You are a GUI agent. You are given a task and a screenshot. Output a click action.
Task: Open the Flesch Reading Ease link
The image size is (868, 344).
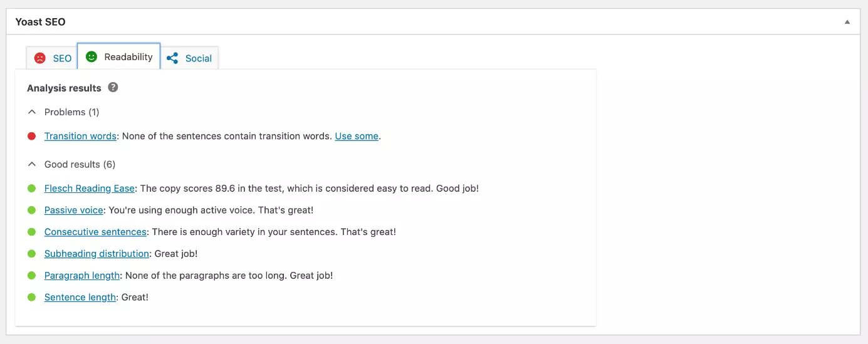(x=90, y=189)
